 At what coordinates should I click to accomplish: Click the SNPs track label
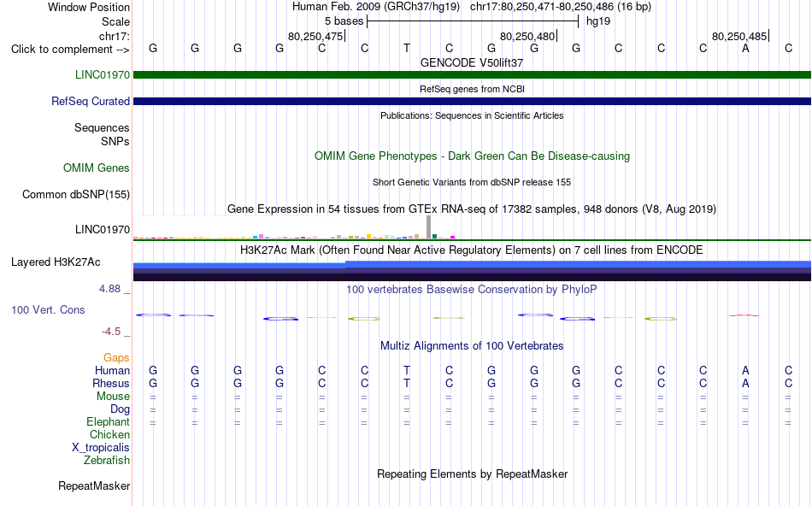point(115,141)
